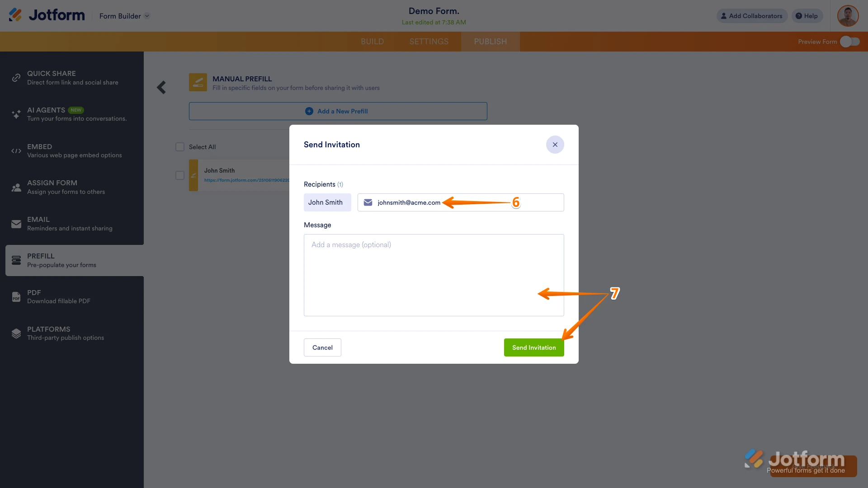Open Platforms publish options
Viewport: 868px width, 488px height.
coord(72,333)
